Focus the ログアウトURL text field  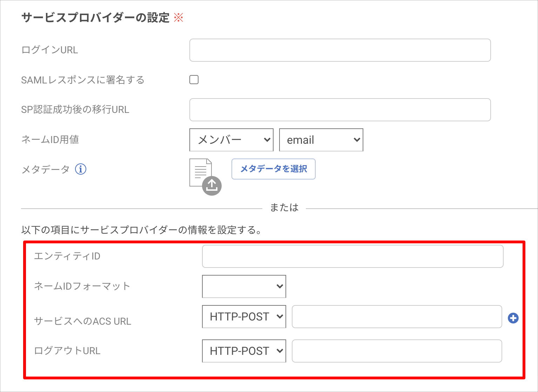point(397,351)
